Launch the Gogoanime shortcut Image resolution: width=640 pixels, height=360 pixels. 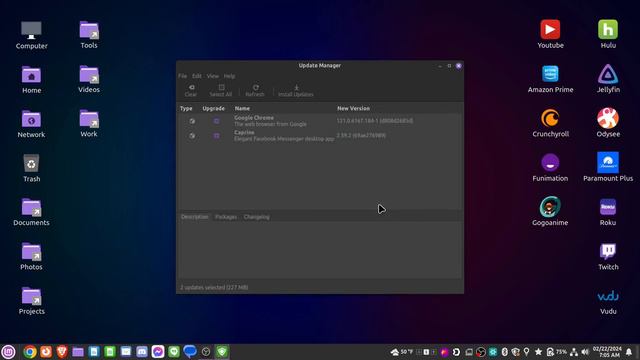pyautogui.click(x=550, y=212)
